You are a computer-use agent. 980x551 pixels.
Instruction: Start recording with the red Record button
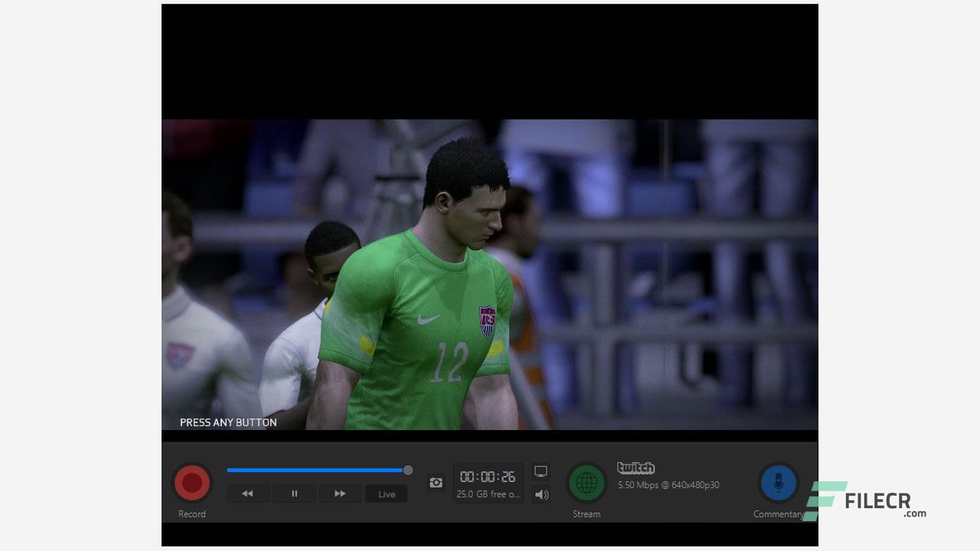(x=192, y=483)
